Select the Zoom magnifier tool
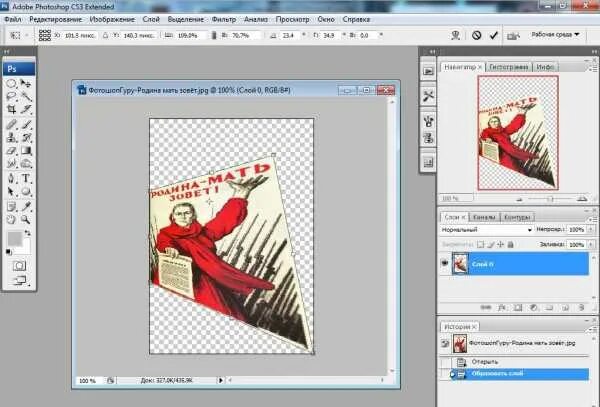The height and width of the screenshot is (407, 600). (26, 220)
